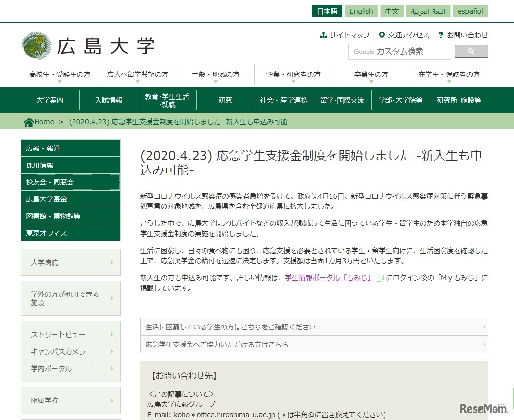Switch language to 中文
This screenshot has width=514, height=420.
coord(392,11)
